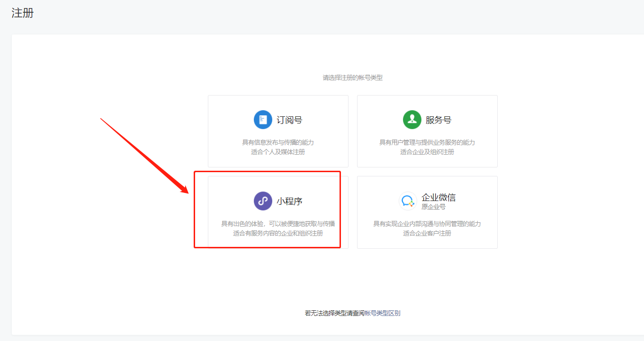This screenshot has width=644, height=341.
Task: Click 适合有服务内容的企业和组织注册 text
Action: pos(278,233)
